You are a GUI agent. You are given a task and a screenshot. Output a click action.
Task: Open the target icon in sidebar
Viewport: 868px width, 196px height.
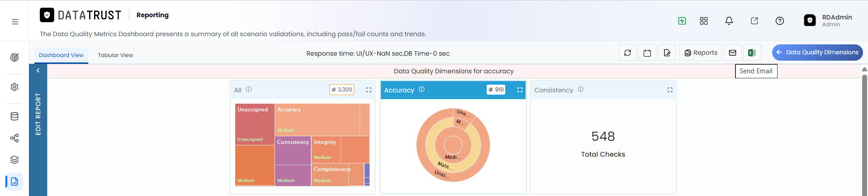coord(14,57)
